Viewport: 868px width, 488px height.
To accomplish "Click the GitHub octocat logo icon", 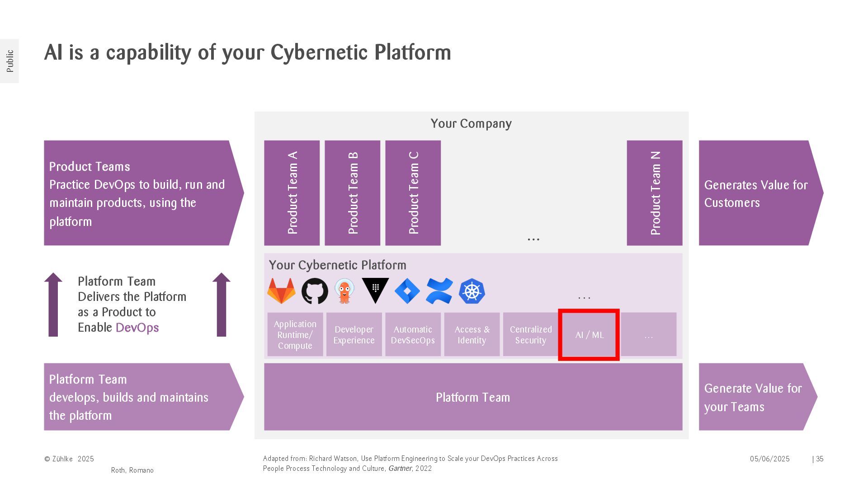I will coord(315,291).
